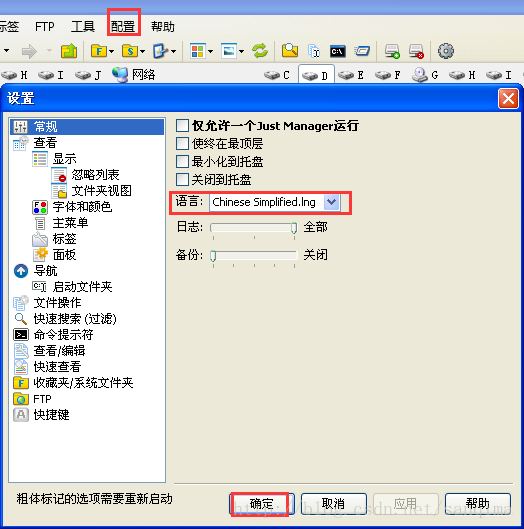
Task: Click the blue run window toolbar icon
Action: 362,51
